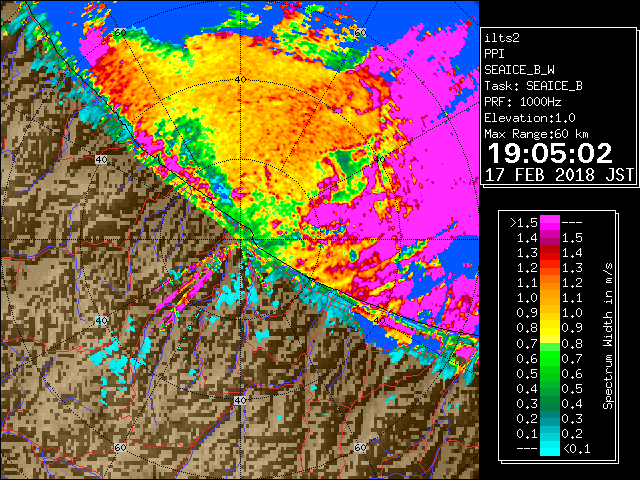Click the '40' range ring label at map top
The image size is (640, 480).
pos(241,80)
